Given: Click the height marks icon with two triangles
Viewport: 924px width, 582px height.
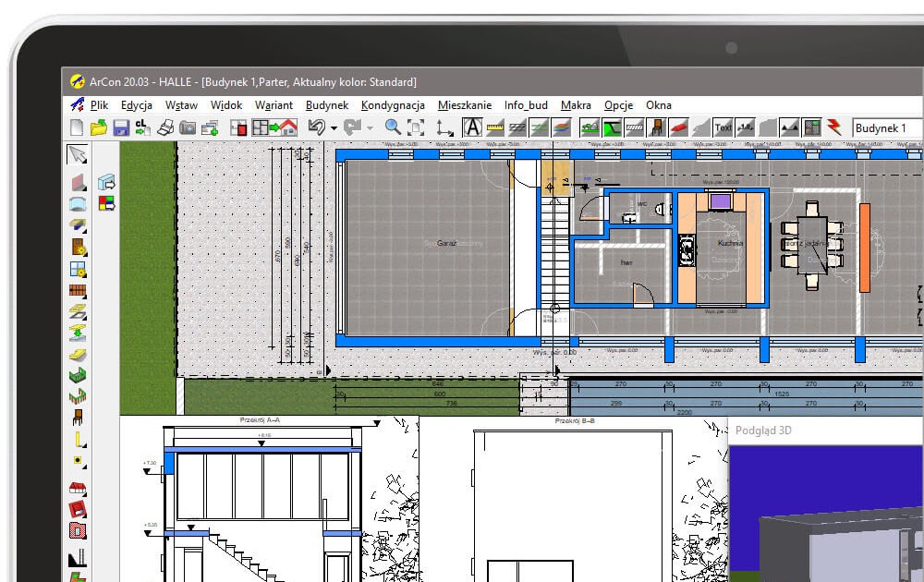Looking at the screenshot, I should coord(789,127).
